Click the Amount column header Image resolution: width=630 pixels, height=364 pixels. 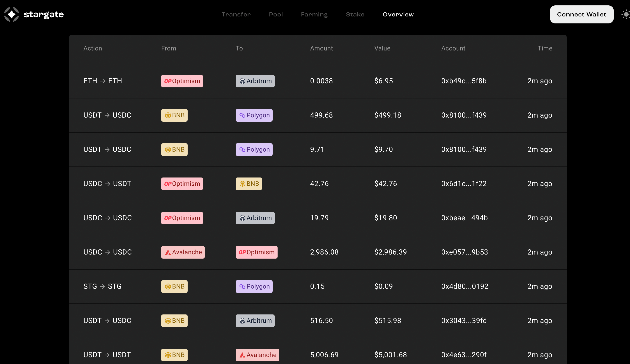[x=322, y=48]
